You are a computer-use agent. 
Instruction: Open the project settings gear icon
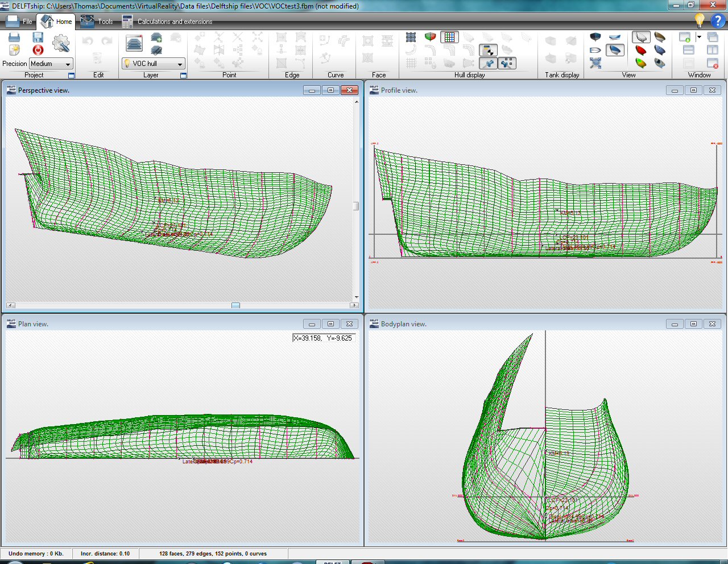click(x=61, y=44)
